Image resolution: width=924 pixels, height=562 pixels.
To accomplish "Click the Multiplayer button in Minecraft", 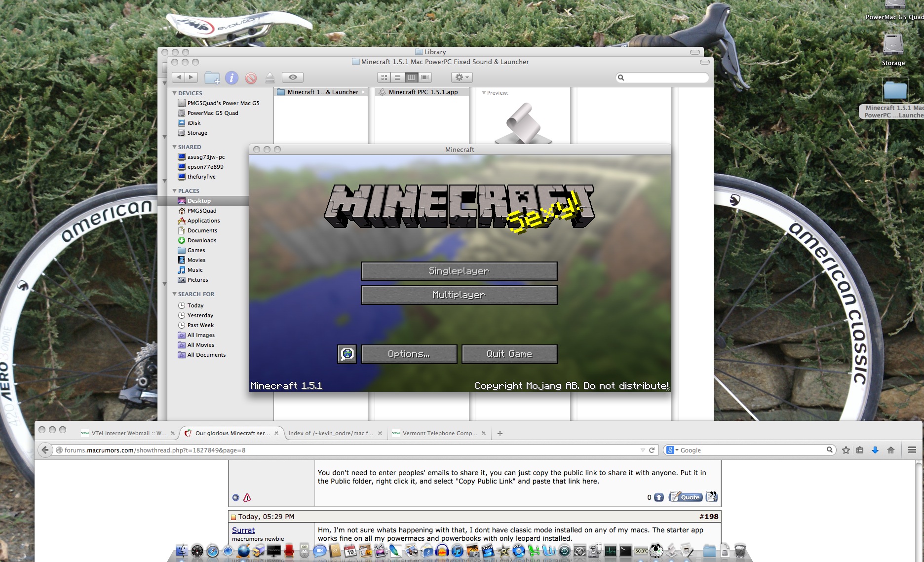I will click(459, 295).
